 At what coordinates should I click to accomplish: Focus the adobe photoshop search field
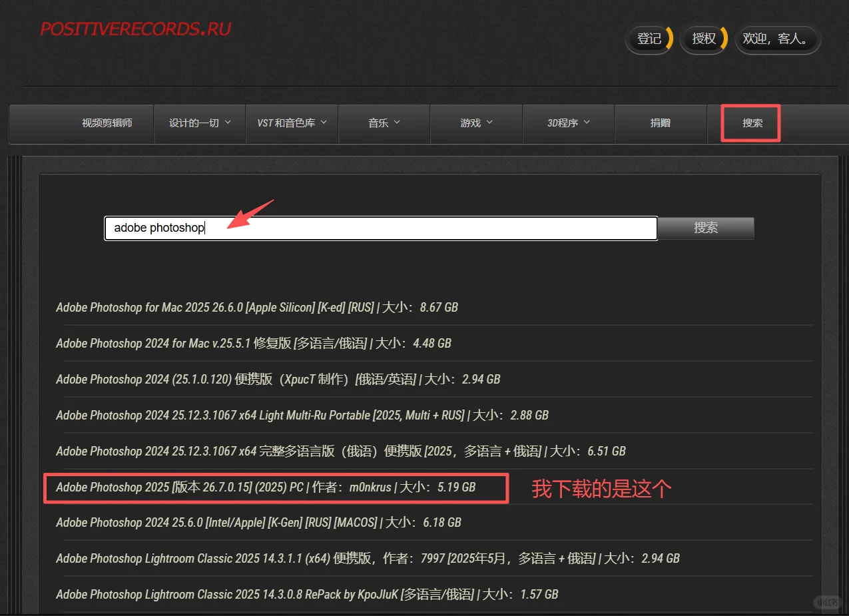tap(381, 228)
